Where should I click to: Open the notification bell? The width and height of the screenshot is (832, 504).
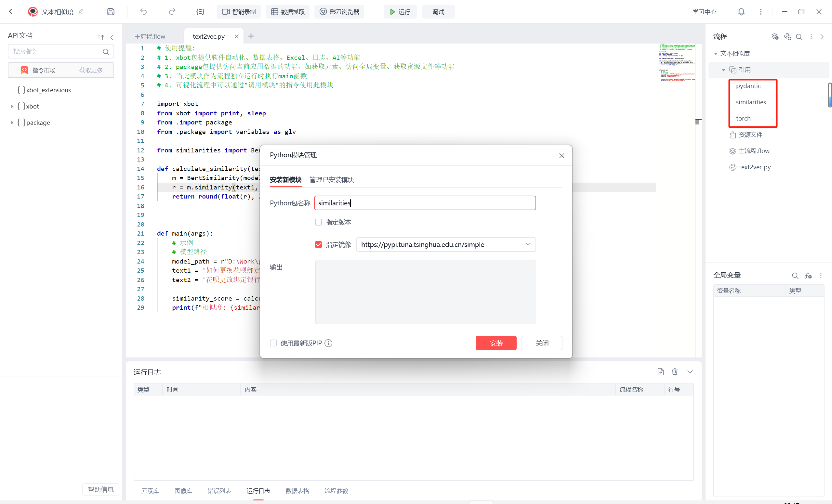point(741,12)
